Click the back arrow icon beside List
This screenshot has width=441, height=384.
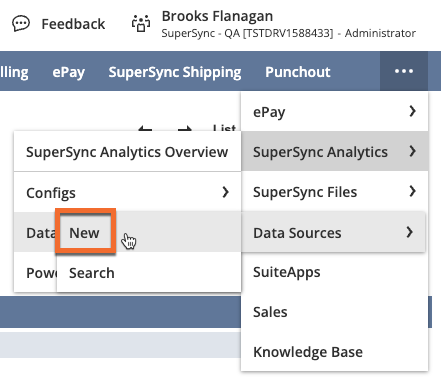(x=145, y=129)
